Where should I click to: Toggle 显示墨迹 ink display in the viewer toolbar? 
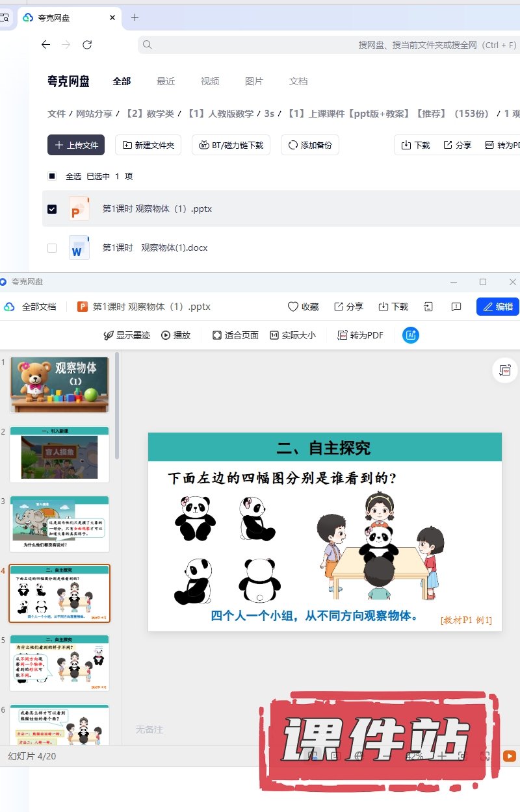127,335
